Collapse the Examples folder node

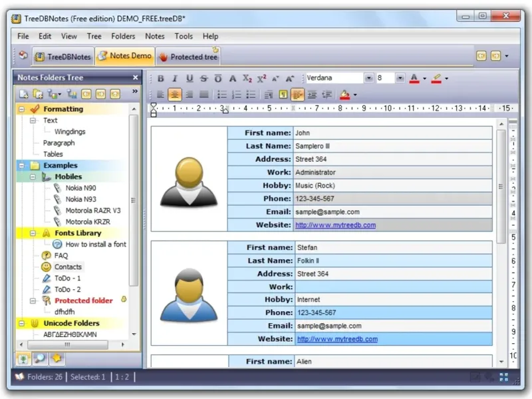(22, 166)
